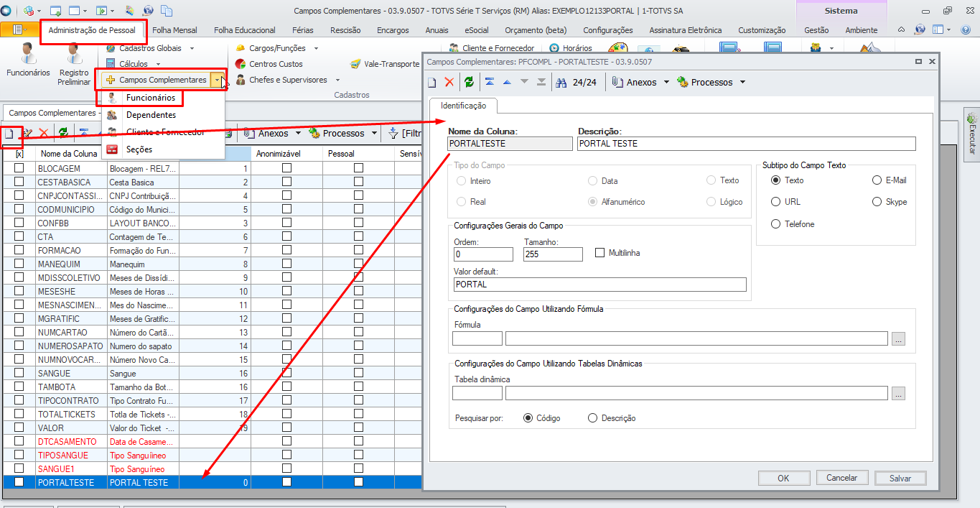Open the Folha Mensal ribbon tab
This screenshot has width=980, height=508.
[x=174, y=30]
